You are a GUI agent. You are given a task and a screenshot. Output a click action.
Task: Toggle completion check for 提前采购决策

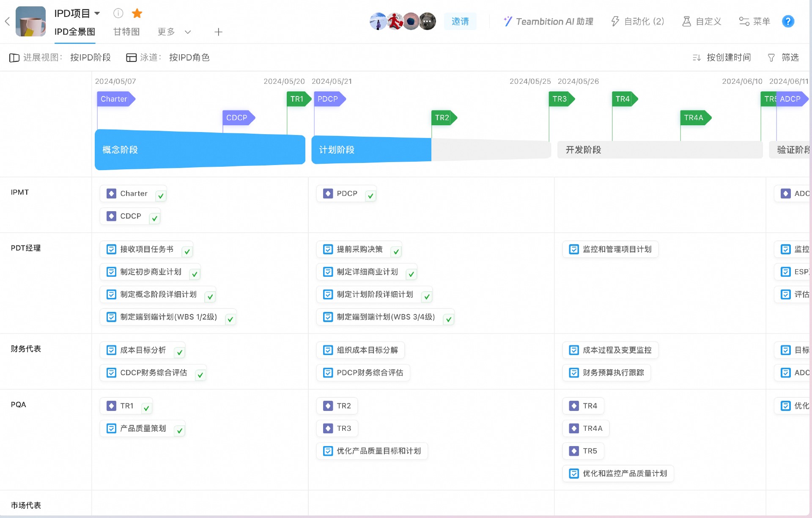396,251
